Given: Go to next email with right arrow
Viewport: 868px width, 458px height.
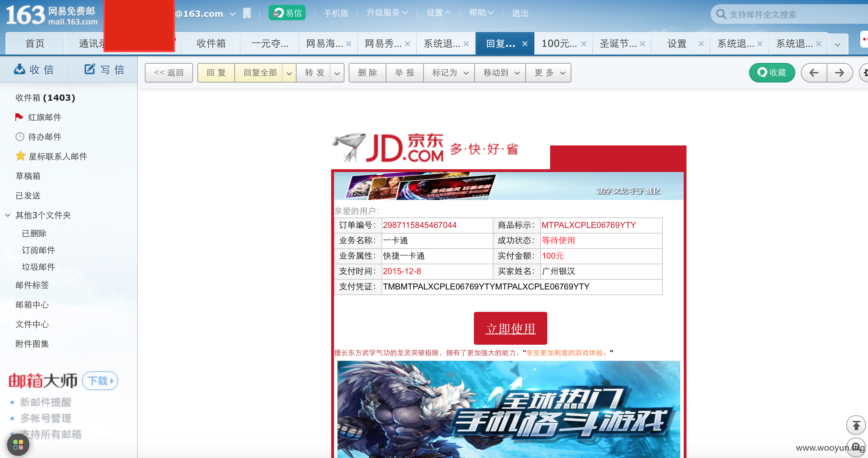Looking at the screenshot, I should pos(840,73).
